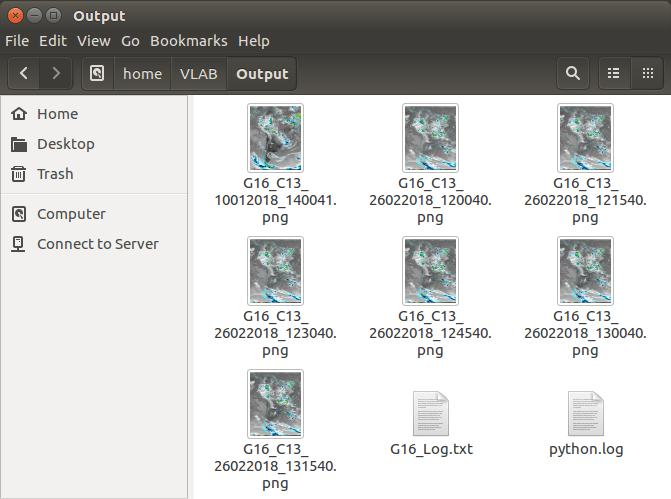Open the File menu

(17, 41)
